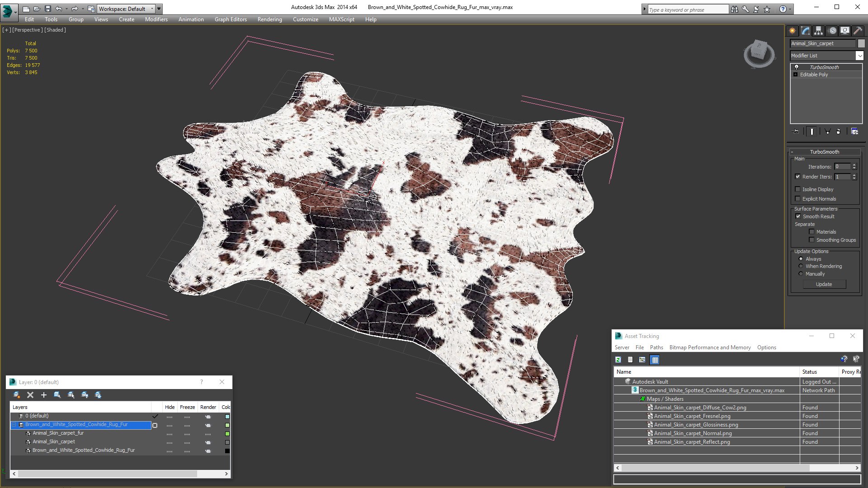Open the Create command panel tab
The image size is (868, 488).
(792, 31)
